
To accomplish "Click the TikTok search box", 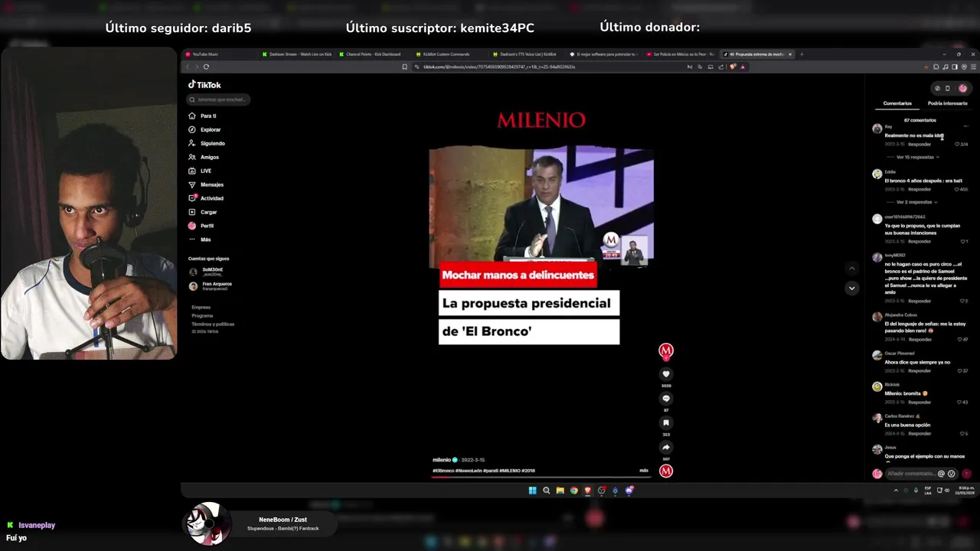I will (218, 99).
